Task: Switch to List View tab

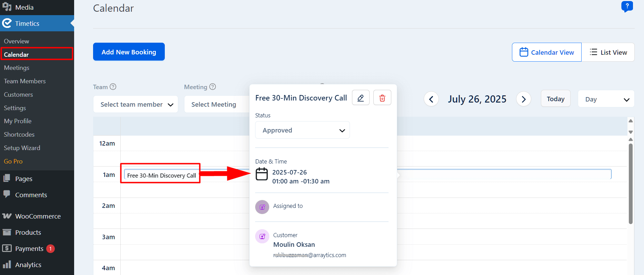Action: coord(608,52)
